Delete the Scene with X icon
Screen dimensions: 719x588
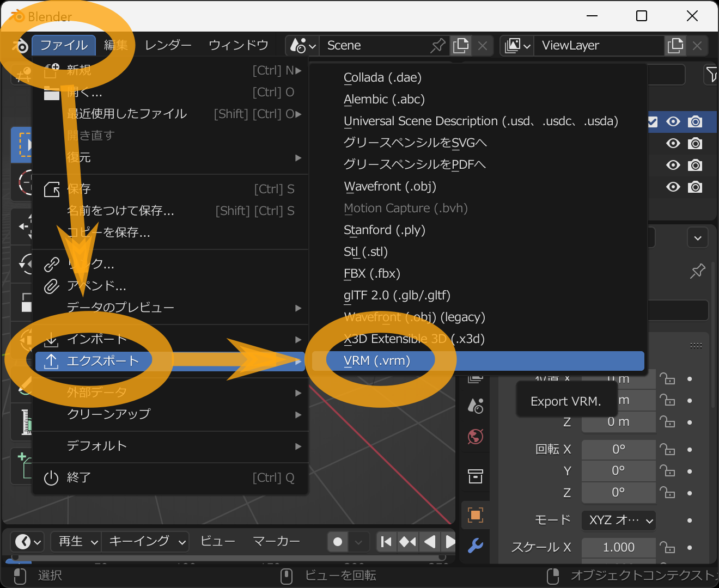point(483,46)
